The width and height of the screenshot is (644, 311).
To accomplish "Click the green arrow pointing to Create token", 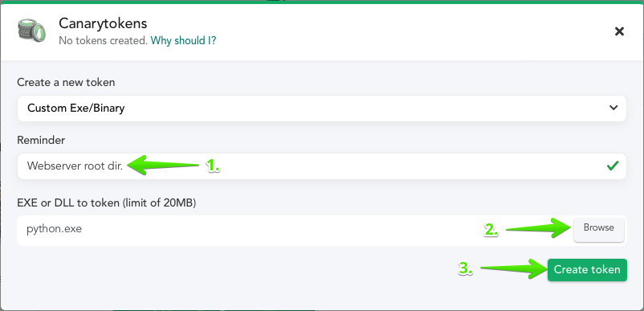I will click(x=513, y=268).
